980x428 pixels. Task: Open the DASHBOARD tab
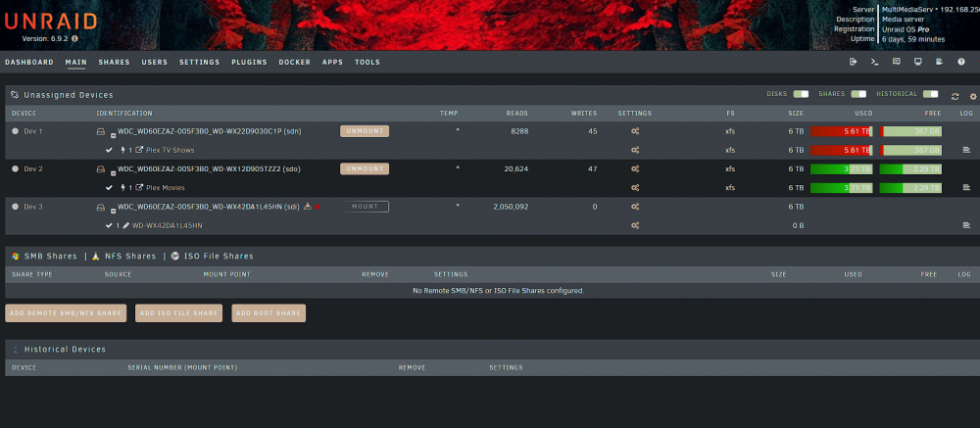coord(29,63)
